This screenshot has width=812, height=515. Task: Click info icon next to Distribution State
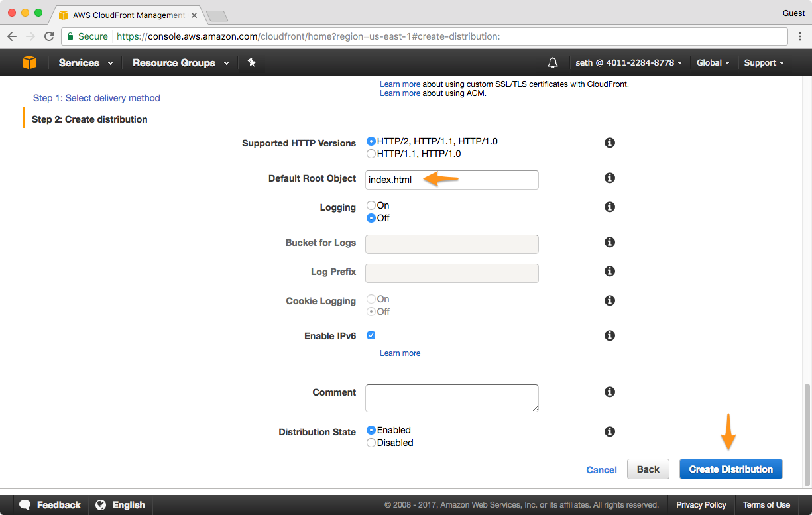click(x=609, y=431)
